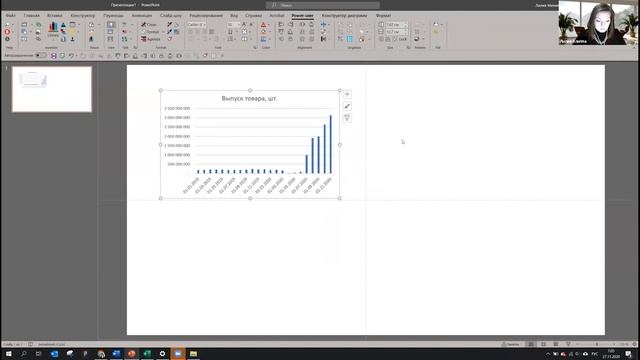Image resolution: width=640 pixels, height=360 pixels.
Task: Switch to Reading view in status bar
Action: [556, 344]
